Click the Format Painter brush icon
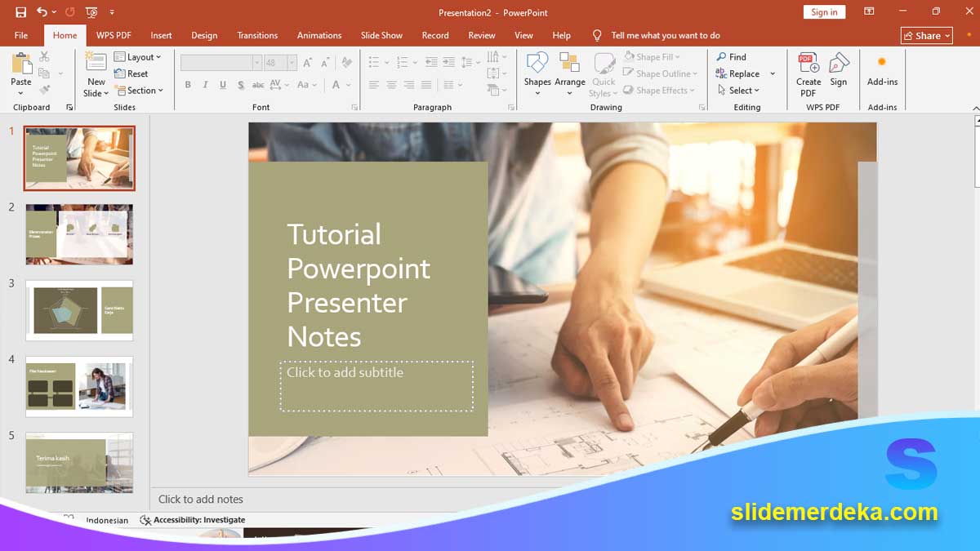980x551 pixels. pyautogui.click(x=44, y=90)
